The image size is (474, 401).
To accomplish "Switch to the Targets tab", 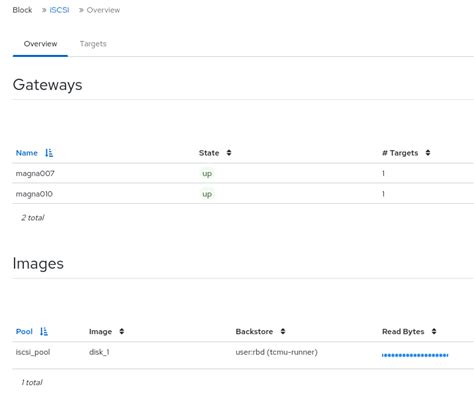I will click(93, 44).
